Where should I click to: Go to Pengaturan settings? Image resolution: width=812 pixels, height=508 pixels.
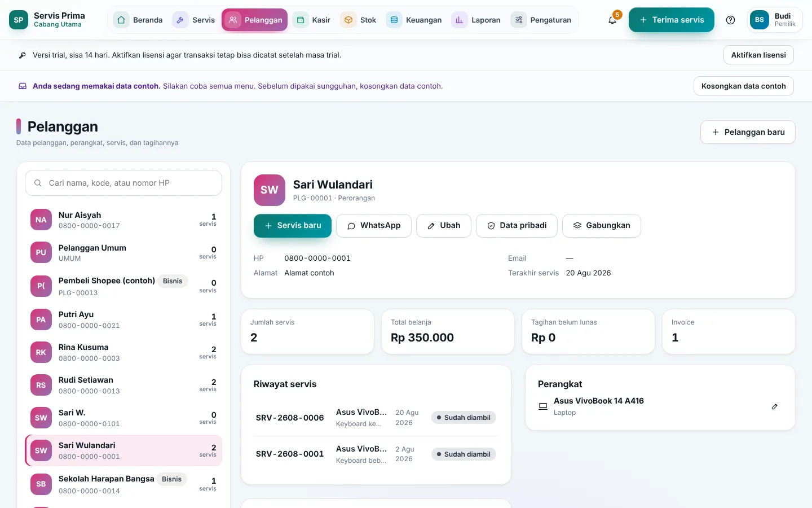541,20
